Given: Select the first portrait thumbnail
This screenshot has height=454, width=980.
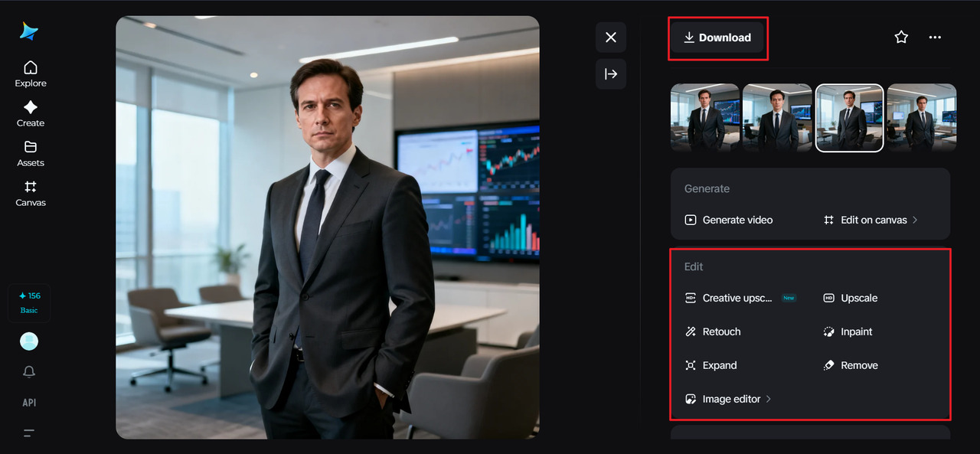Looking at the screenshot, I should click(x=705, y=118).
